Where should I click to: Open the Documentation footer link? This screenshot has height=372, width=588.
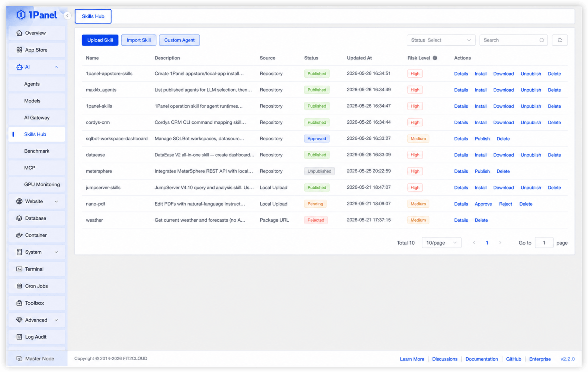[x=482, y=359]
